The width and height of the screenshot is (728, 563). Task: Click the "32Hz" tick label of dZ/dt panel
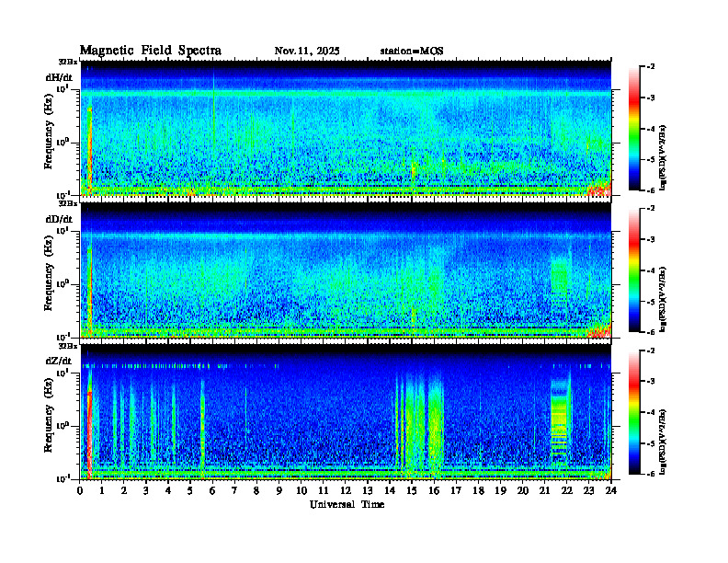pos(67,346)
